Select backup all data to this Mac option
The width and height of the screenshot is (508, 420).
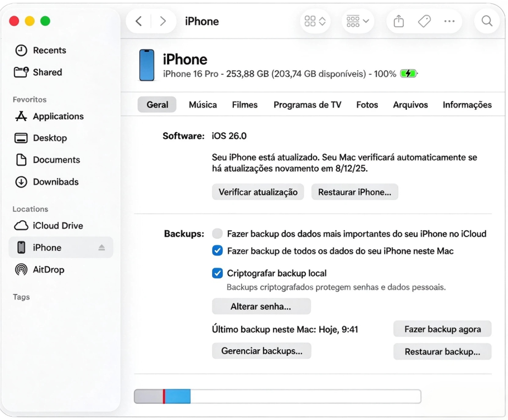coord(217,250)
